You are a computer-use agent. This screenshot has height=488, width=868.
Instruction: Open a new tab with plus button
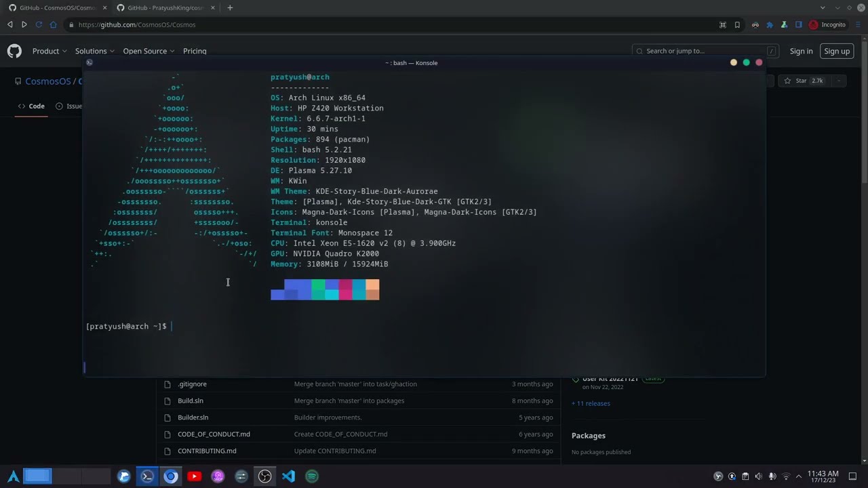pos(230,7)
